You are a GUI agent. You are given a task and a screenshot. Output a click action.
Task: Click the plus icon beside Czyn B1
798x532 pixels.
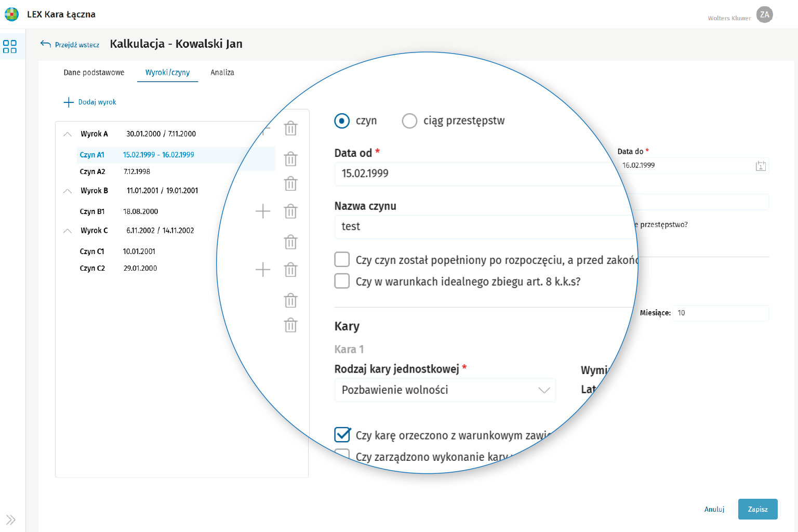pyautogui.click(x=263, y=211)
